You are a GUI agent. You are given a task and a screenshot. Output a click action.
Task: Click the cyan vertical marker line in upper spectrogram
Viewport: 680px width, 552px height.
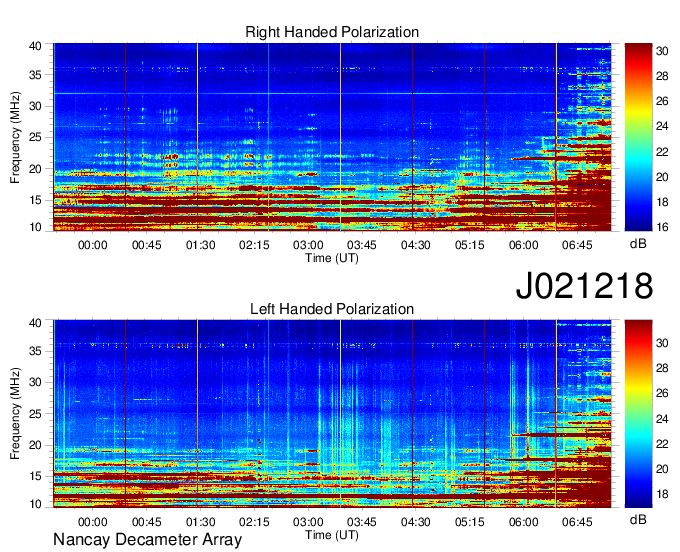coord(268,137)
